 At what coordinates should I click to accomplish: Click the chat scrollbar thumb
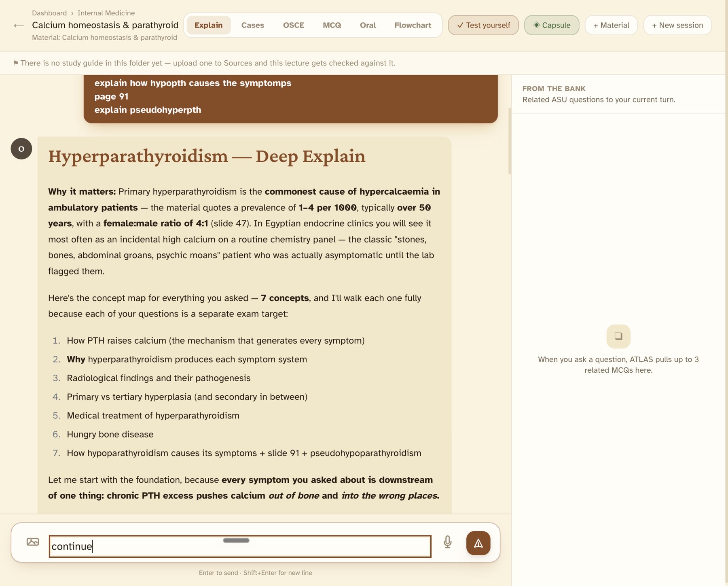[x=510, y=141]
